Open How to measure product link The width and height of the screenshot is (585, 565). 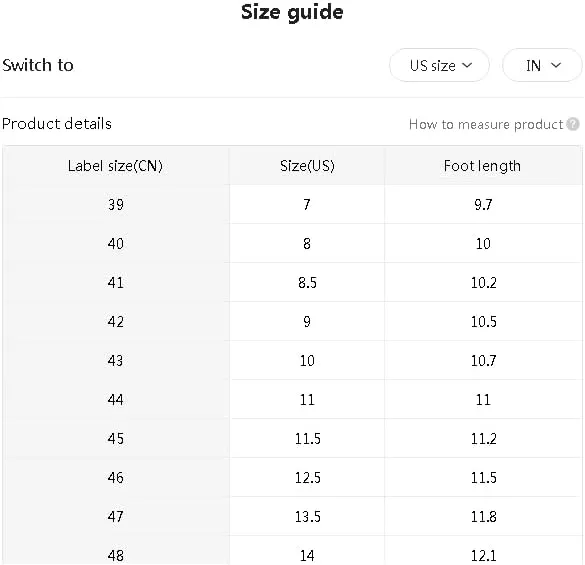pyautogui.click(x=486, y=124)
